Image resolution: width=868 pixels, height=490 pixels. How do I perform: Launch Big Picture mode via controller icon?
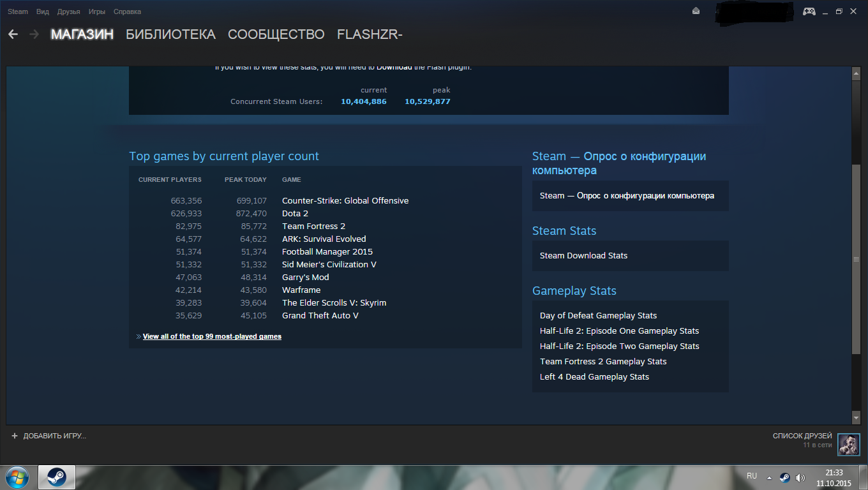click(809, 11)
